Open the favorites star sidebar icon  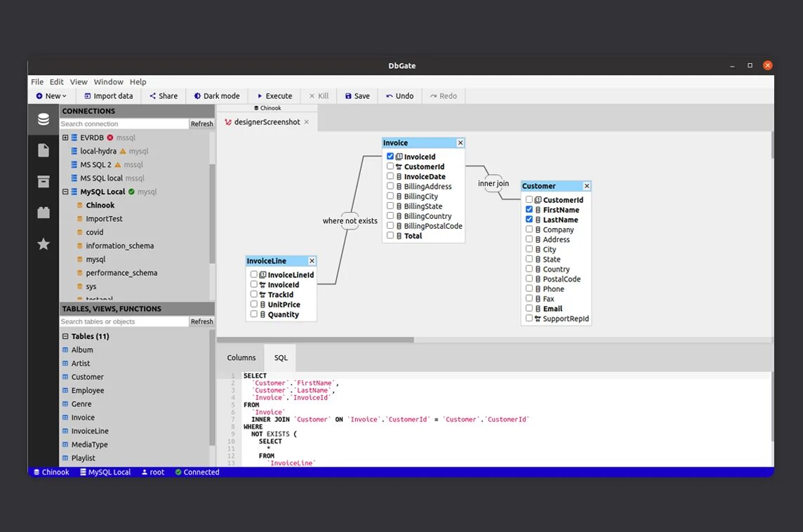(44, 244)
